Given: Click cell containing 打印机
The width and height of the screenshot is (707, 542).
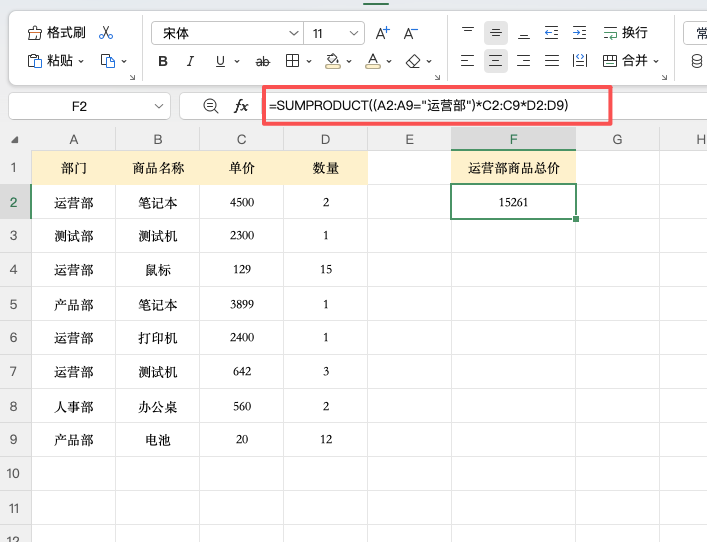Looking at the screenshot, I should tap(158, 337).
